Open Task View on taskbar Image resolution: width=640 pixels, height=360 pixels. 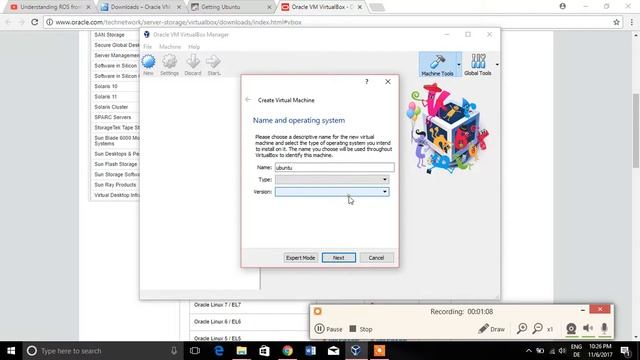click(x=195, y=351)
